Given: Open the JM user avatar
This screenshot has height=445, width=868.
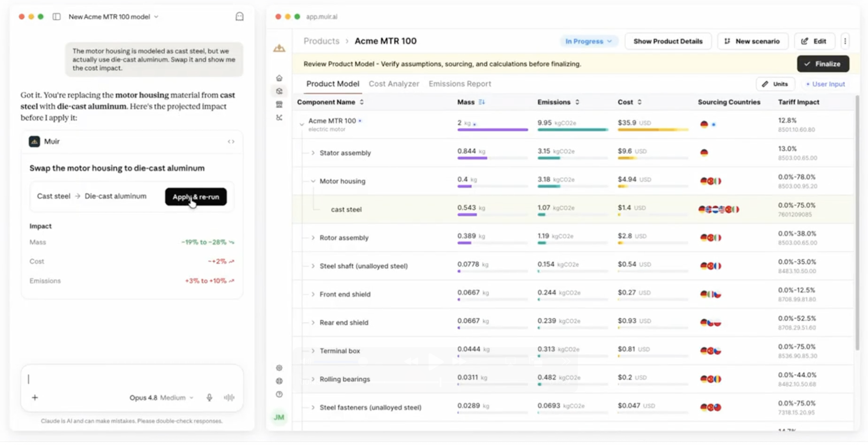Looking at the screenshot, I should 279,417.
